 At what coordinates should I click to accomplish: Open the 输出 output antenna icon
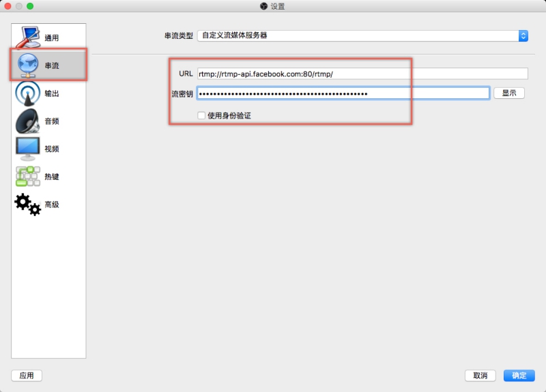28,93
